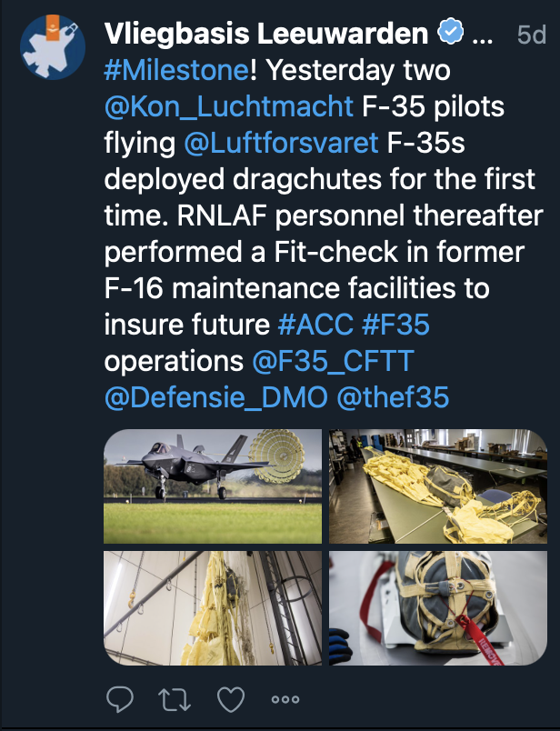560x731 pixels.
Task: Open the reply comment icon
Action: coord(120,699)
